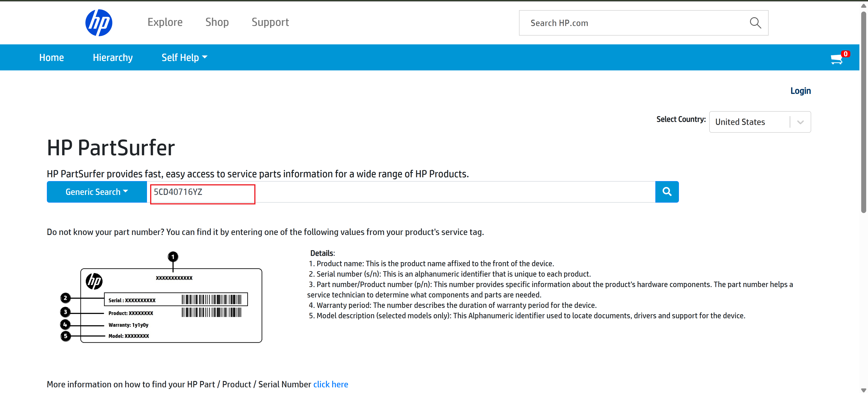Expand the Generic Search type dropdown
The width and height of the screenshot is (868, 393).
click(x=96, y=192)
